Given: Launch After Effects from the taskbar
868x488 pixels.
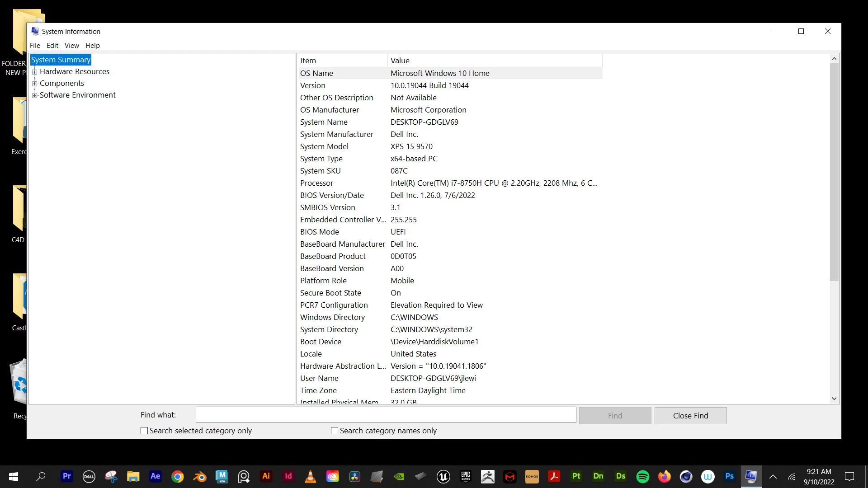Looking at the screenshot, I should 155,476.
